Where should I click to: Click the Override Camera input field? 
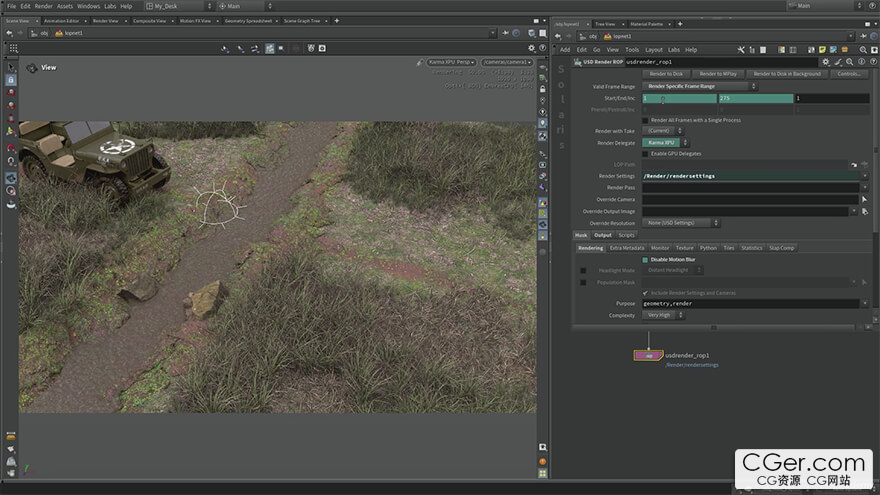click(x=750, y=200)
